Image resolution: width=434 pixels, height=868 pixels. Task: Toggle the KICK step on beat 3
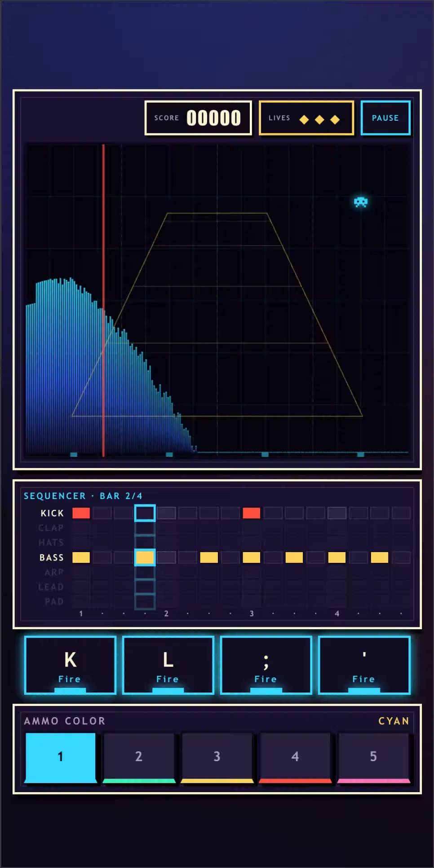[252, 513]
